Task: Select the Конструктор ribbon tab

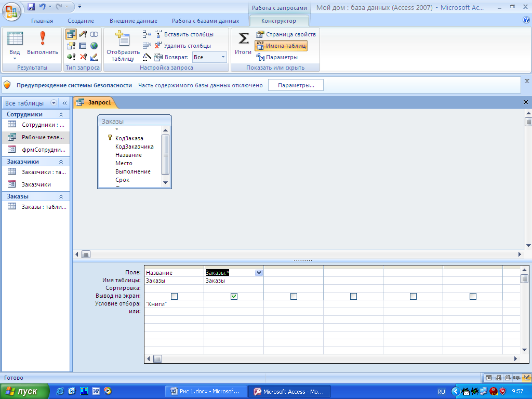Action: pos(278,21)
